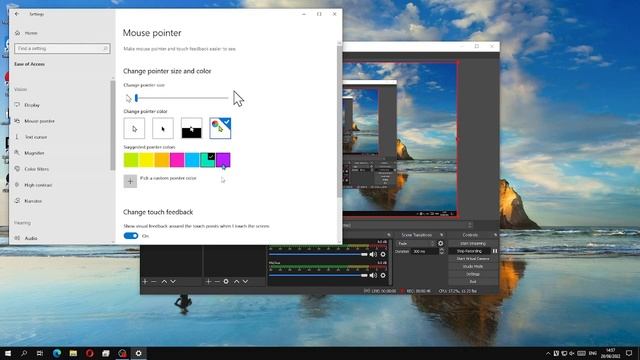The height and width of the screenshot is (360, 640).
Task: Remove selected scene in OBS Scenes panel
Action: click(154, 282)
